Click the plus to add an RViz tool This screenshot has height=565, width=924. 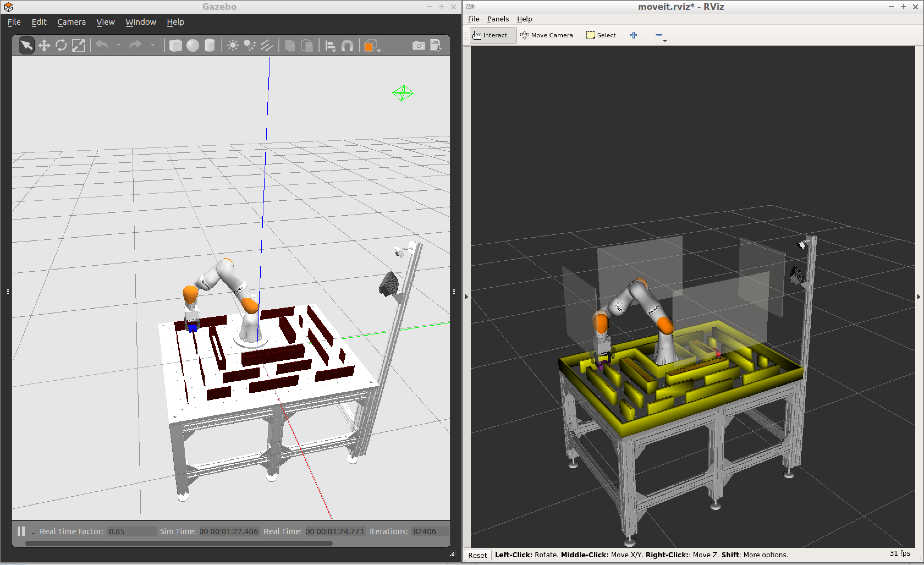(634, 35)
